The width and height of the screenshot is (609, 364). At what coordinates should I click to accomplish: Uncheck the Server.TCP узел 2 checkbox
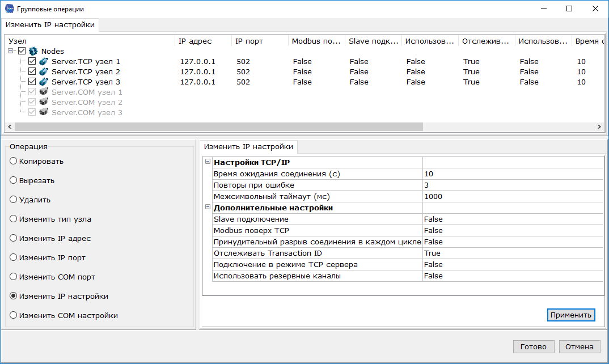click(31, 71)
